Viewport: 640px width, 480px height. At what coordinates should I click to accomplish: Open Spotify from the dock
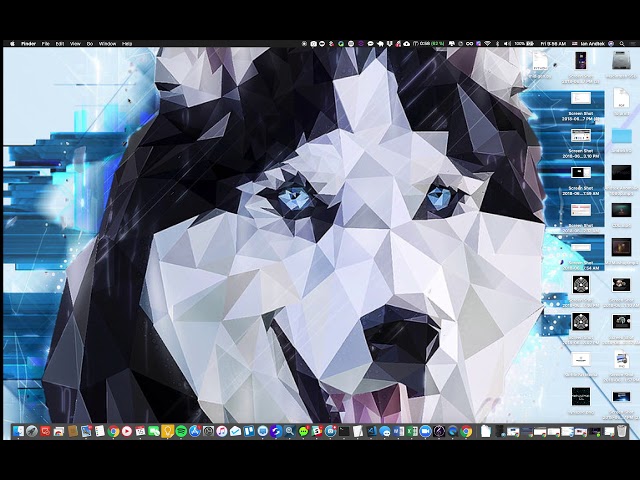[181, 431]
